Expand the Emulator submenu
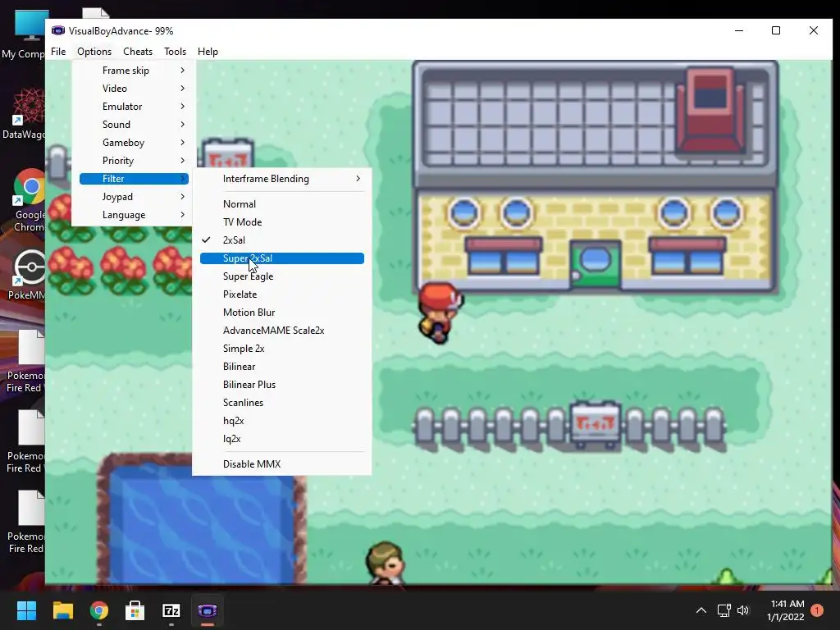This screenshot has height=630, width=840. [x=134, y=107]
